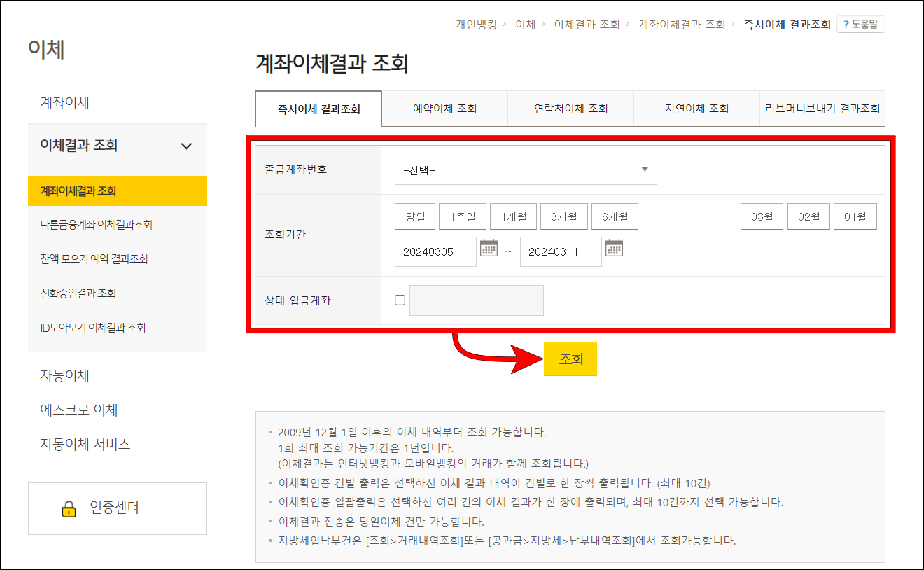Switch to the 지연이체 조회 tab

click(696, 109)
